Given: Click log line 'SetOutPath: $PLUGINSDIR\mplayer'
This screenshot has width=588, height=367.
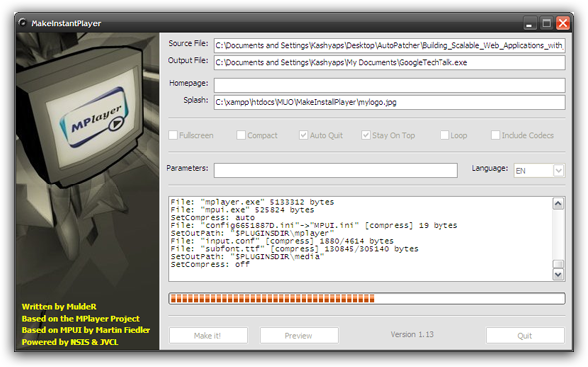Looking at the screenshot, I should [x=252, y=233].
